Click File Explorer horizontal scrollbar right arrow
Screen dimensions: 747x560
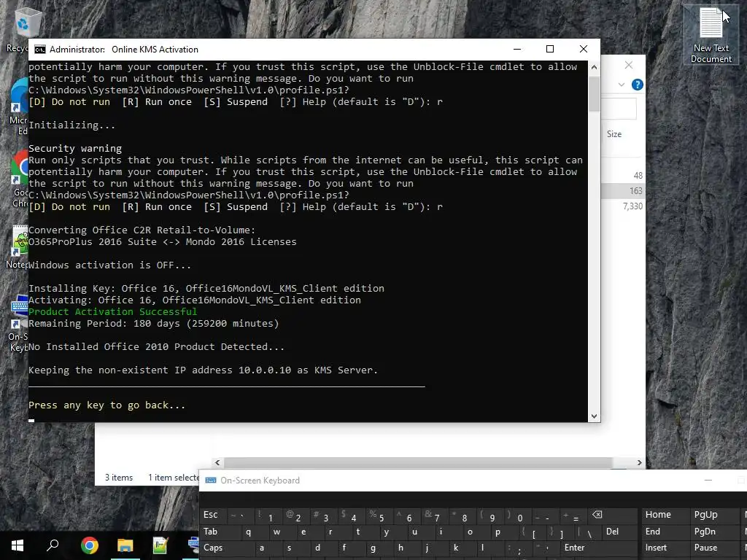pyautogui.click(x=639, y=462)
